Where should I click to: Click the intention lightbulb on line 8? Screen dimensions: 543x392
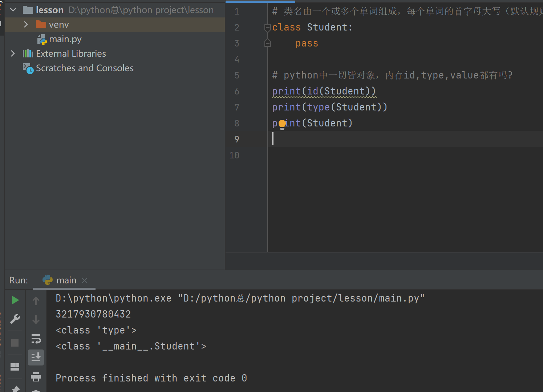282,125
